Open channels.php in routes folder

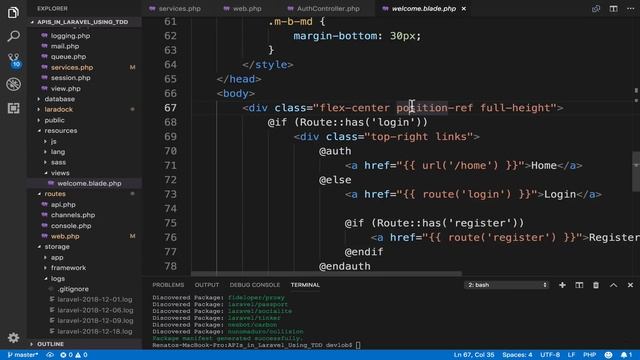(x=73, y=215)
